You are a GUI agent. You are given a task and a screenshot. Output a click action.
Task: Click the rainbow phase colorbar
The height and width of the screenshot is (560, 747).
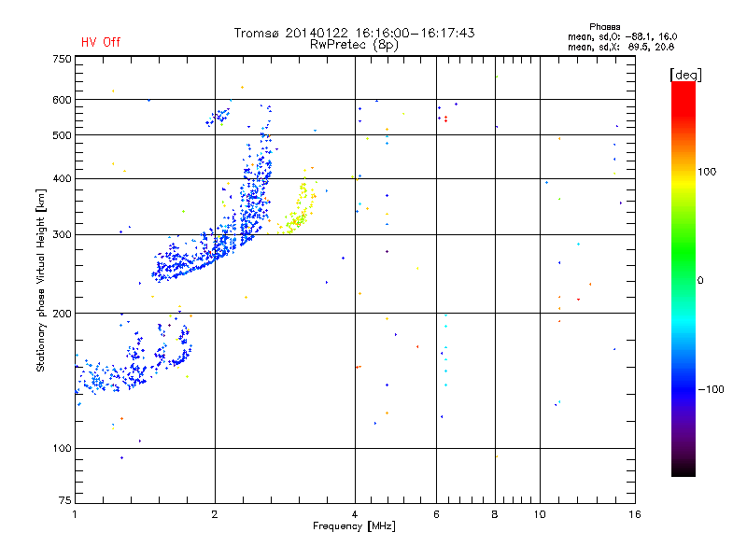(684, 278)
